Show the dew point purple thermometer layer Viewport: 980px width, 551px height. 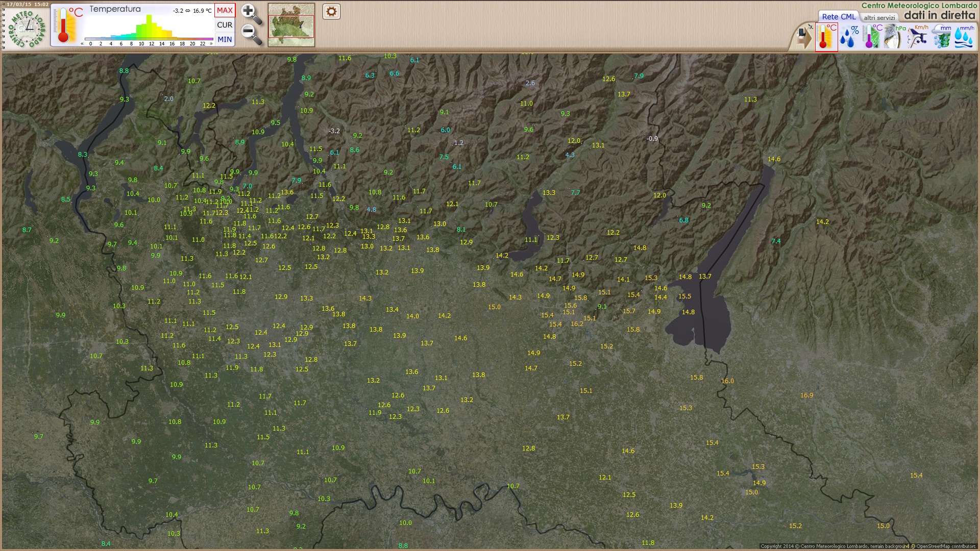click(871, 37)
